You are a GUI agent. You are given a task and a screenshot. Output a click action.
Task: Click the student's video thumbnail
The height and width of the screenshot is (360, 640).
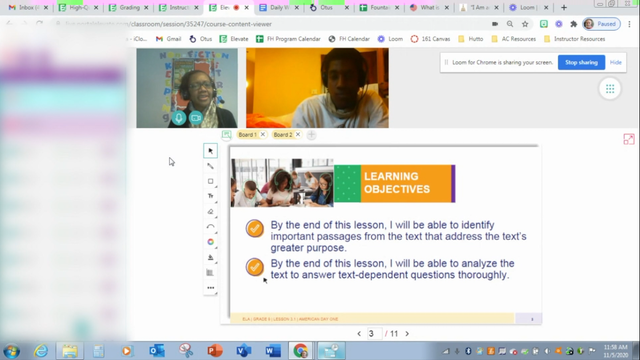tap(317, 88)
